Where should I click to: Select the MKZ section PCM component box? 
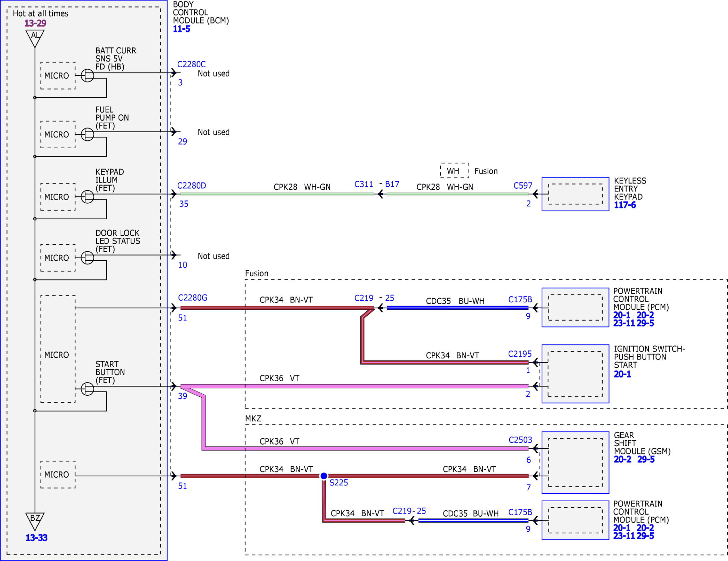[x=575, y=520]
